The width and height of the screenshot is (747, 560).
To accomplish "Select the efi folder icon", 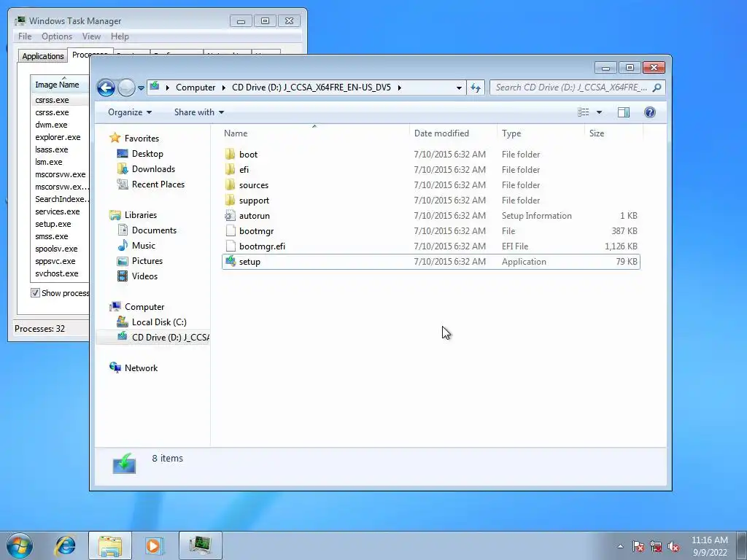I will click(230, 169).
